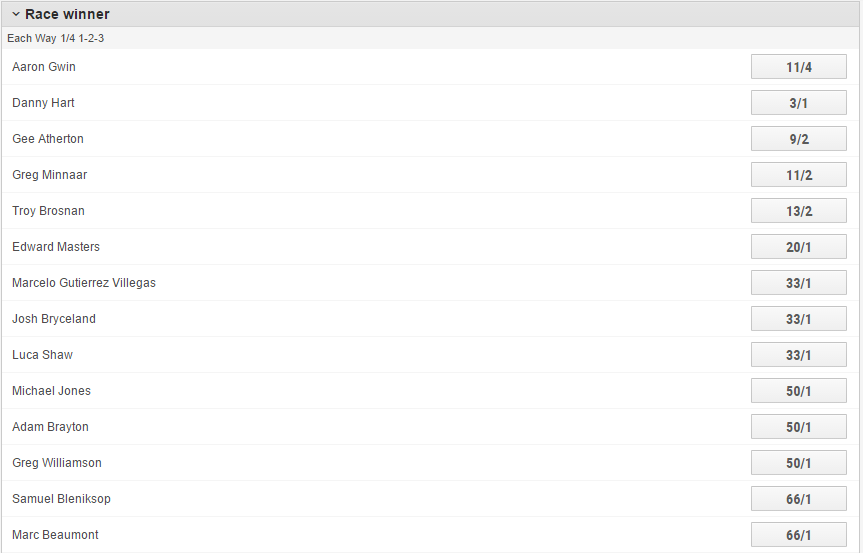This screenshot has height=553, width=863.
Task: Select Aaron Gwin 11/4 odds button
Action: 798,67
